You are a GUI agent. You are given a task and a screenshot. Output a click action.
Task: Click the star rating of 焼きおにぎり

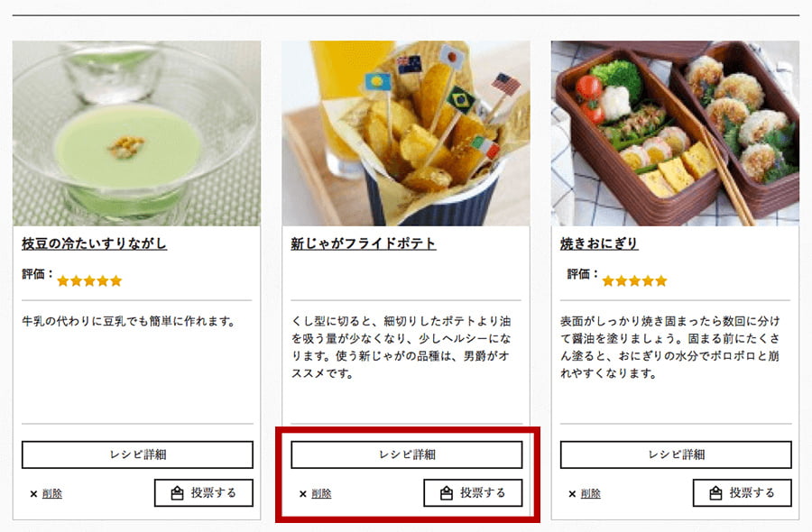pos(634,280)
